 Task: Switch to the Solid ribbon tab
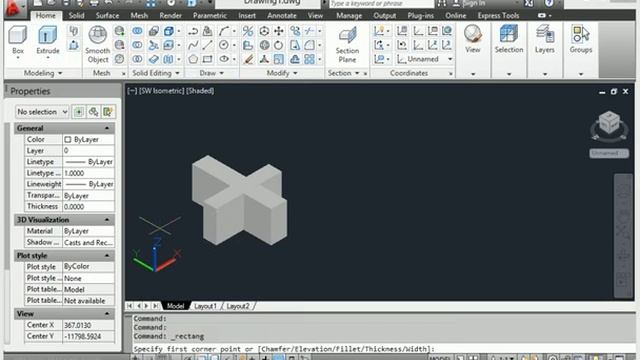pyautogui.click(x=76, y=16)
